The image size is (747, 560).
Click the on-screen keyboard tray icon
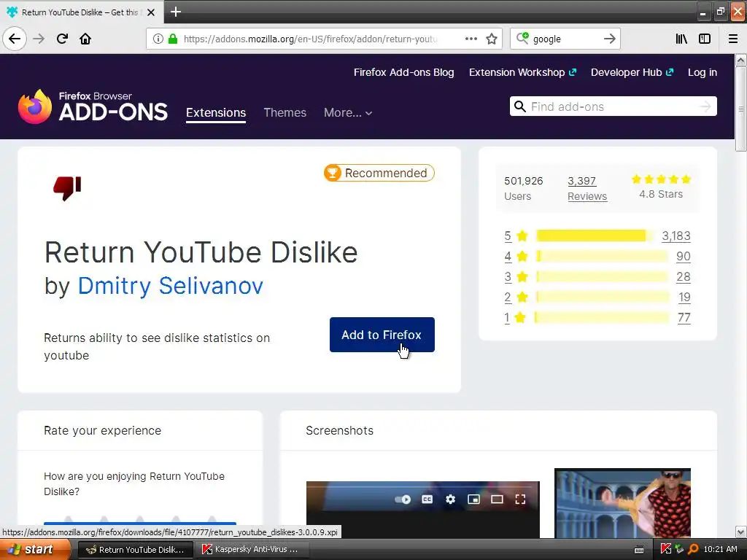click(x=639, y=550)
